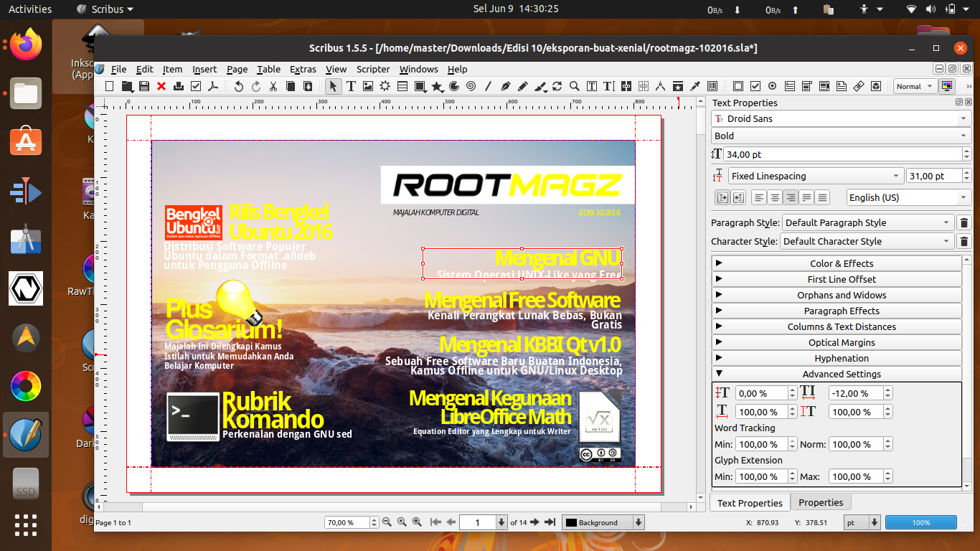The width and height of the screenshot is (980, 551).
Task: Set text alignment to forced justified
Action: [823, 197]
